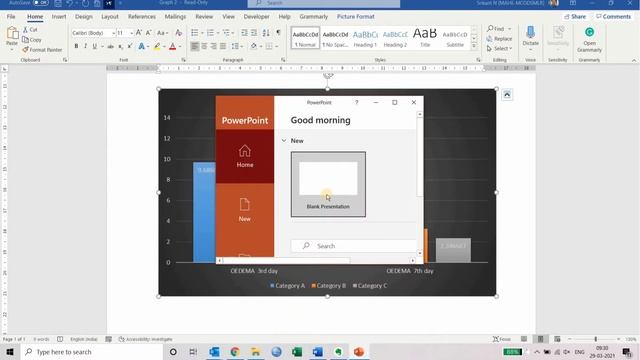The height and width of the screenshot is (360, 640).
Task: Open the Select dropdown
Action: click(499, 49)
